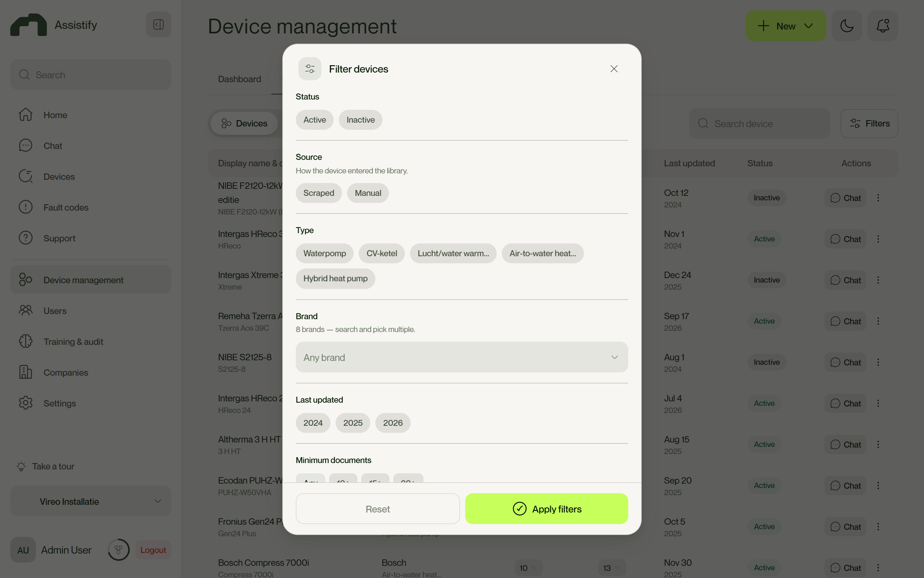The width and height of the screenshot is (924, 578).
Task: Toggle dark mode moon icon
Action: click(846, 26)
